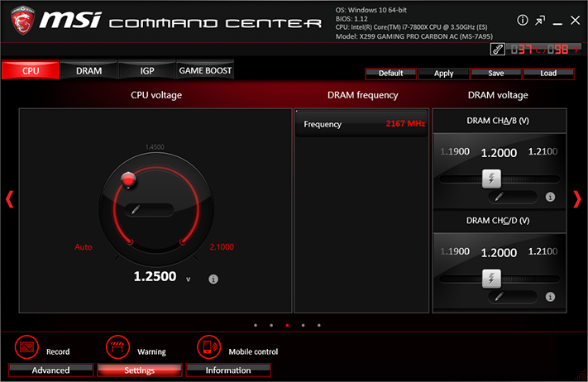Open CPU voltage info icon
The width and height of the screenshot is (588, 382).
click(x=213, y=279)
